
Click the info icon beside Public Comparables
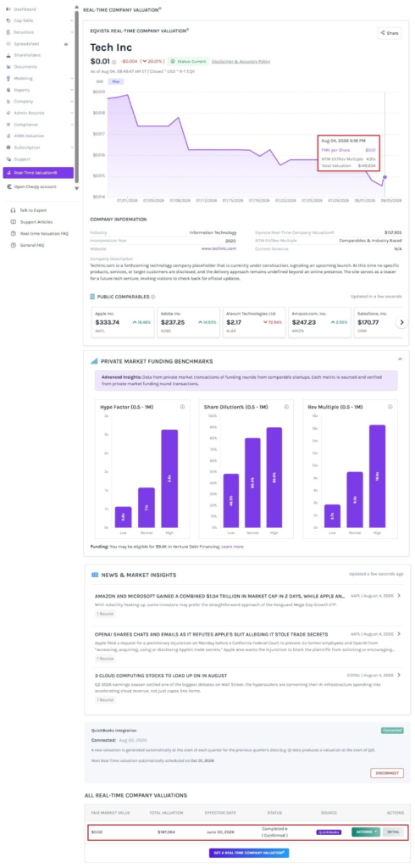(153, 297)
